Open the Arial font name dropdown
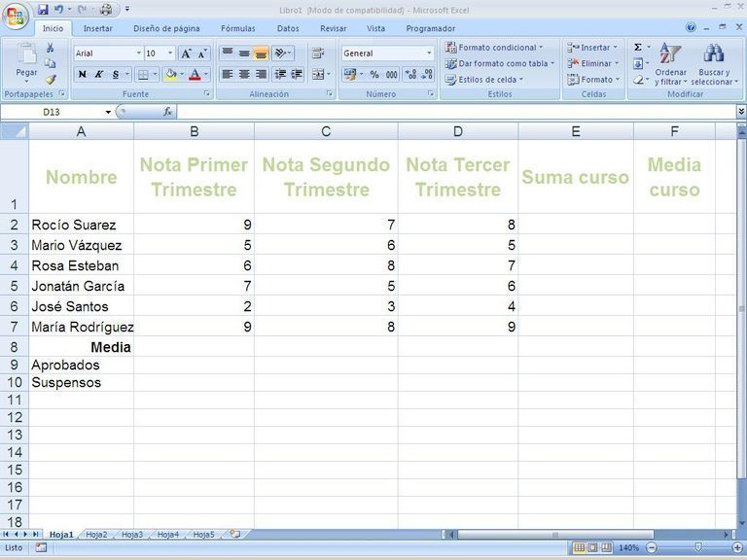Screen dimensions: 747x560 click(x=139, y=53)
